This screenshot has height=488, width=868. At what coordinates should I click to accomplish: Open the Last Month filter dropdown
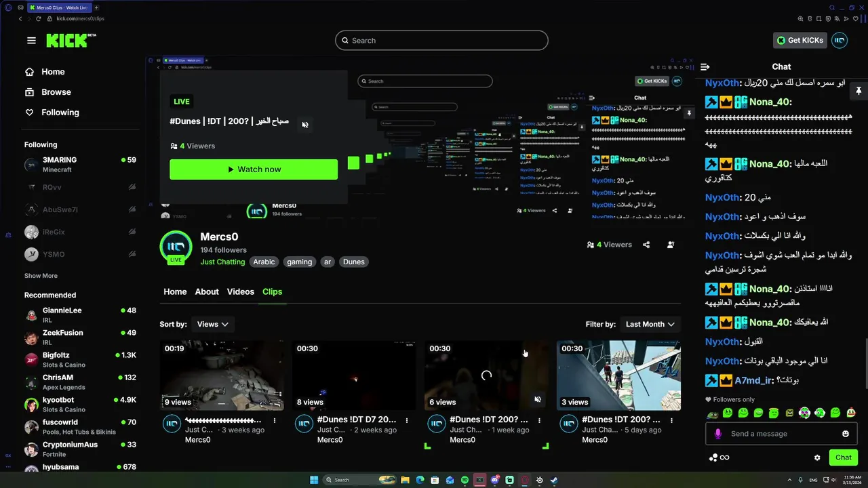[650, 324]
